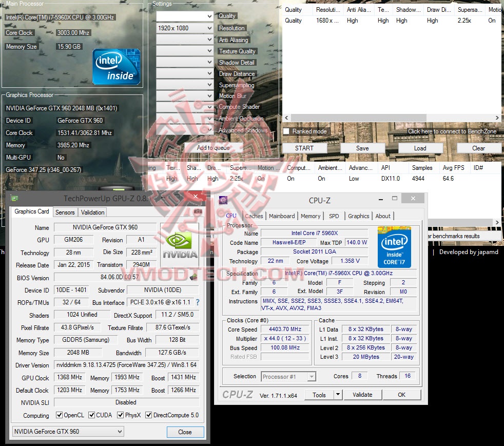Click the Intel Core i7 logo in CPU-Z

pyautogui.click(x=394, y=247)
